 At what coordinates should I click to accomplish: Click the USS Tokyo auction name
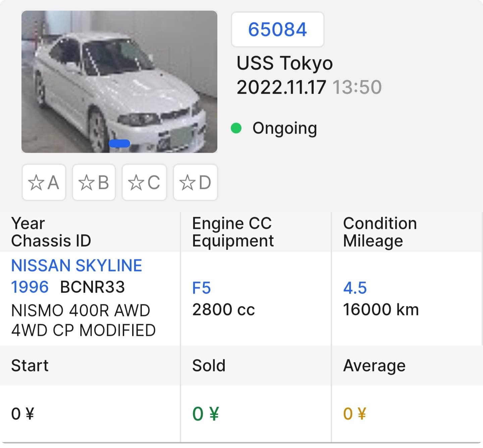(x=285, y=63)
